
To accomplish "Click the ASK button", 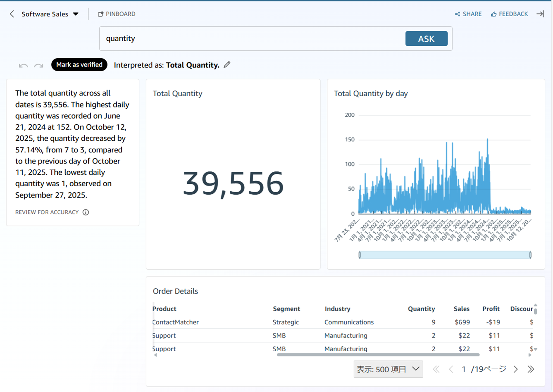I will point(426,39).
